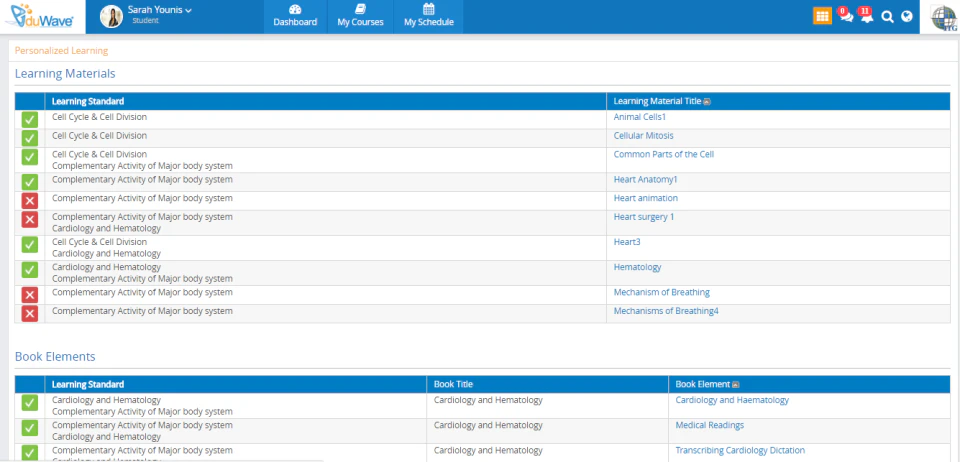
Task: Click green check icon for Heart3
Action: click(x=29, y=244)
